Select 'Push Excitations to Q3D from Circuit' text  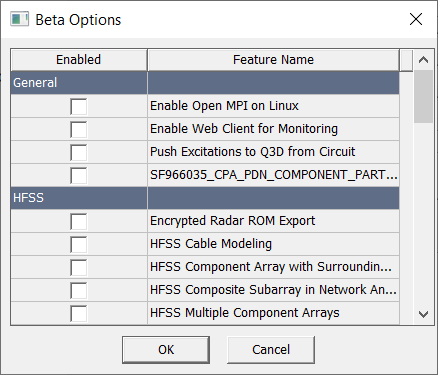point(253,152)
